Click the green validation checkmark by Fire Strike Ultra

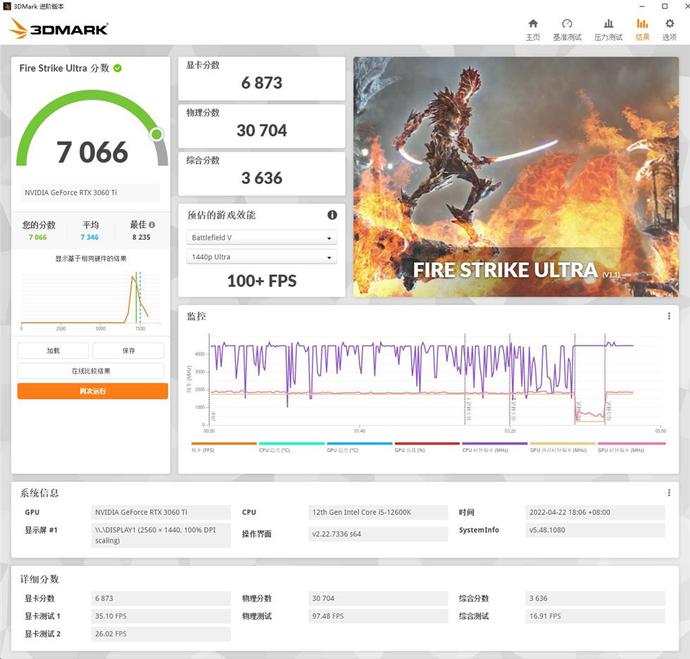coord(118,68)
